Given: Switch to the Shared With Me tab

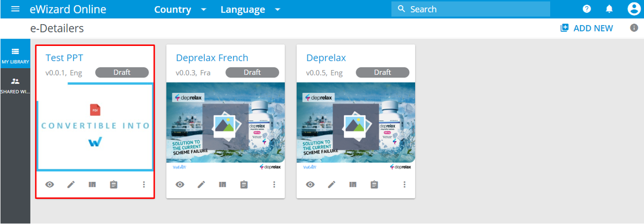Looking at the screenshot, I should pos(15,85).
